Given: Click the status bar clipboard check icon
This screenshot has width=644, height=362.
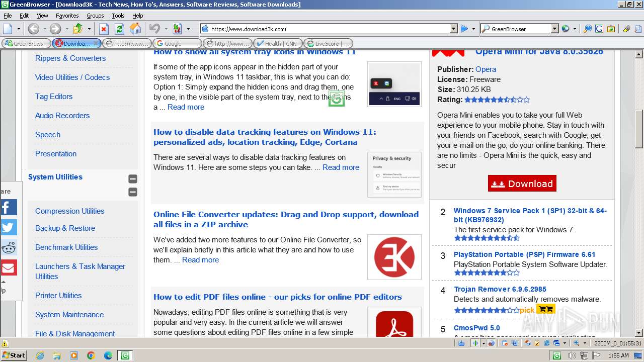Looking at the screenshot, I should point(537,343).
